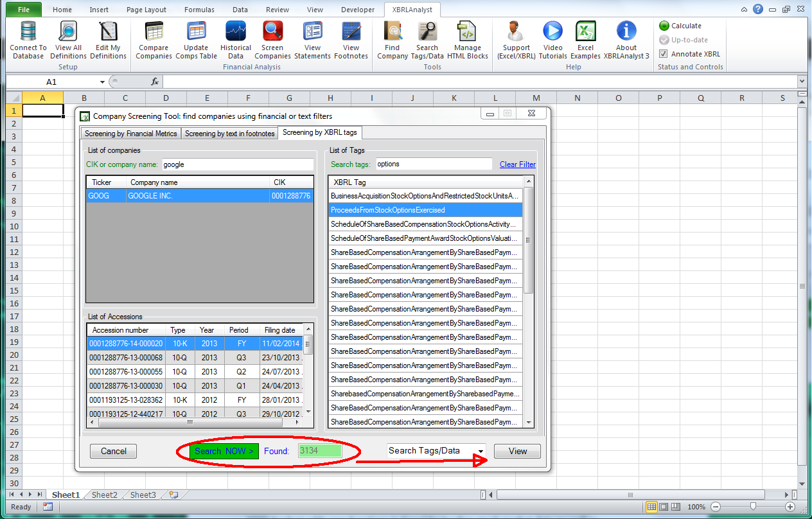Open the Page Layout ribbon tab
The width and height of the screenshot is (812, 519).
[146, 10]
